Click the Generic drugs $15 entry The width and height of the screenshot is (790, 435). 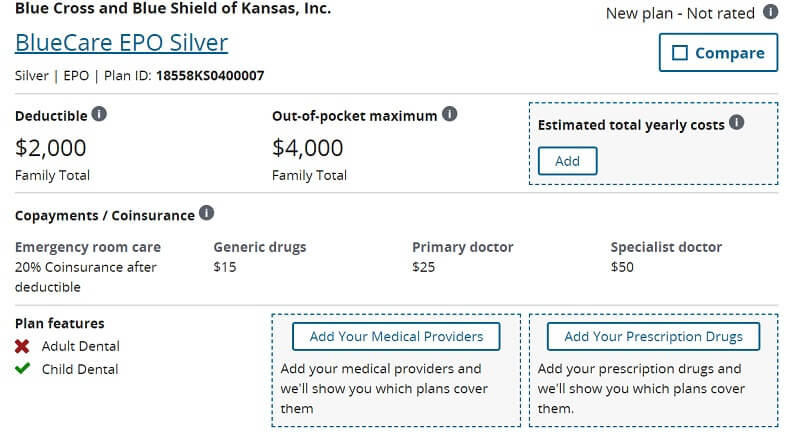click(260, 257)
